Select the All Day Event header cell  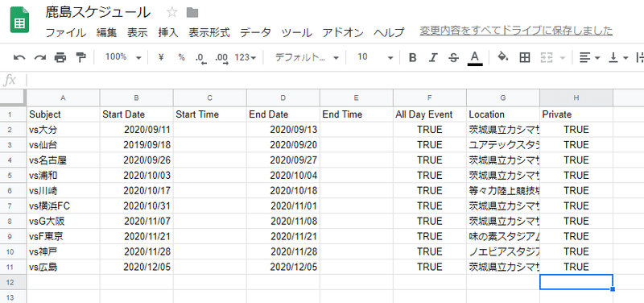(430, 114)
